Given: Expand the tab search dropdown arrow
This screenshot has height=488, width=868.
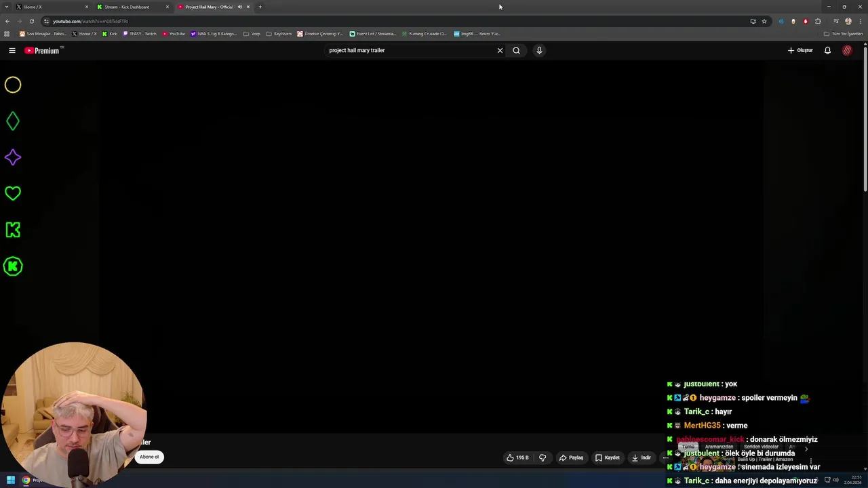Looking at the screenshot, I should click(7, 7).
